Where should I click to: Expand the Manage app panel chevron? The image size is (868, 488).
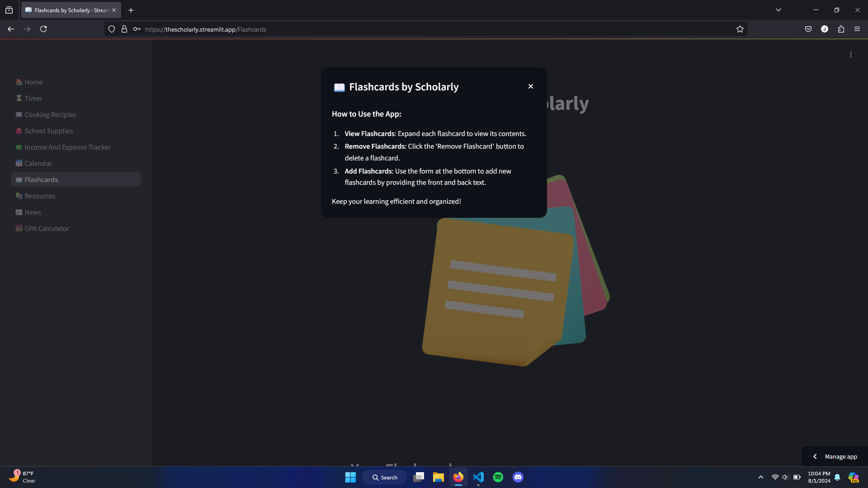coord(815,456)
